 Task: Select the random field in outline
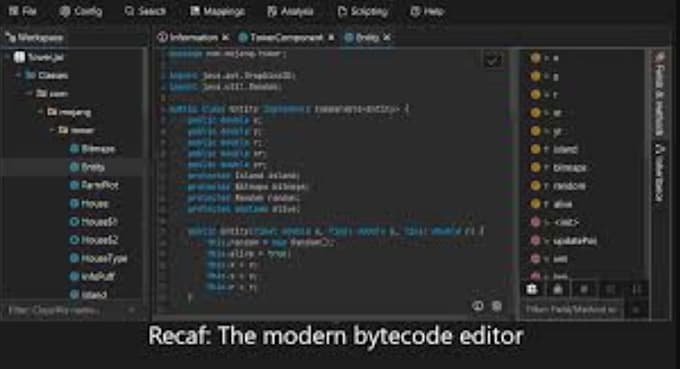point(569,186)
